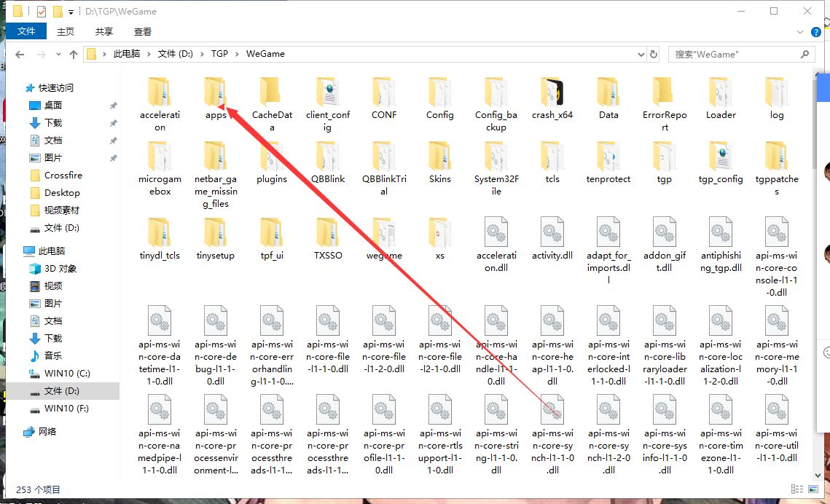Click 此电脑 in the address breadcrumb
The image size is (830, 504).
point(127,54)
